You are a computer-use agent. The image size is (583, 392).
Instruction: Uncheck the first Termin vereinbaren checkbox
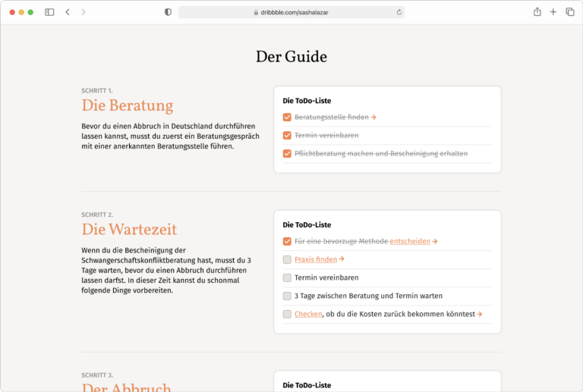click(x=287, y=136)
